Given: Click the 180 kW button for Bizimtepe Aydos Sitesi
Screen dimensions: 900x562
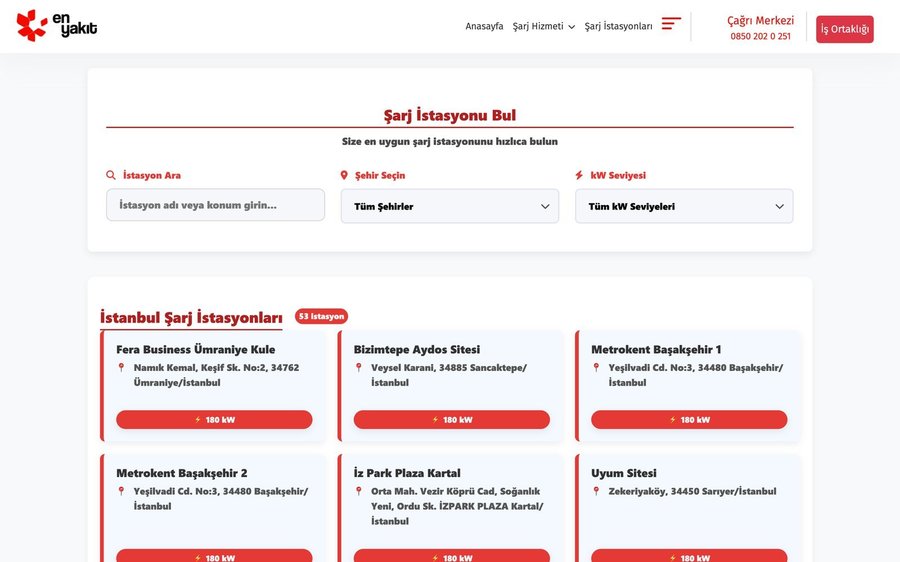Looking at the screenshot, I should coord(452,420).
